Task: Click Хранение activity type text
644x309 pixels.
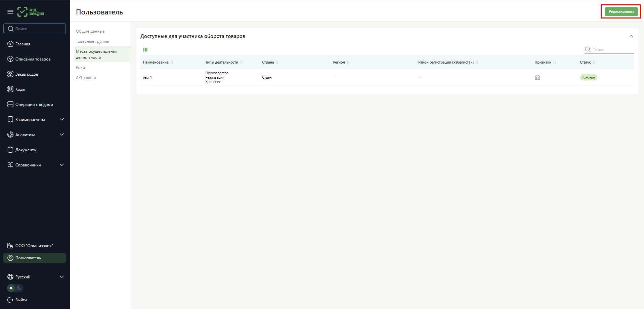Action: pyautogui.click(x=213, y=82)
